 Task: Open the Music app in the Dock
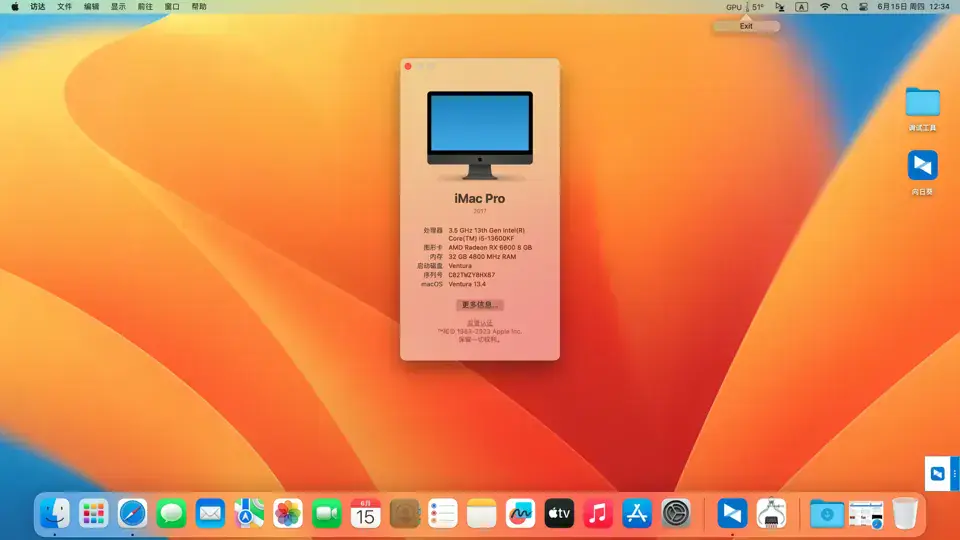(598, 513)
